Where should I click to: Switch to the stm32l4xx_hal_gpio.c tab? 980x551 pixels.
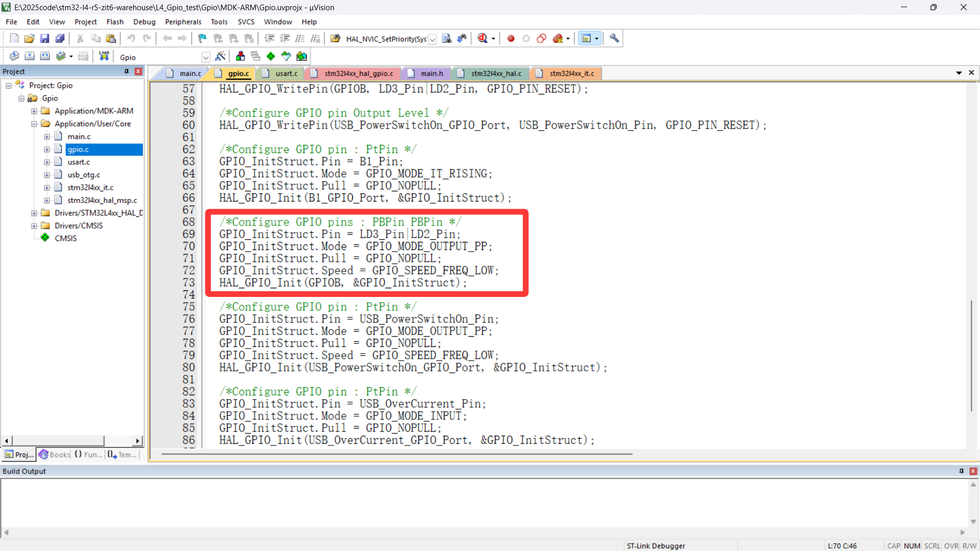point(358,73)
